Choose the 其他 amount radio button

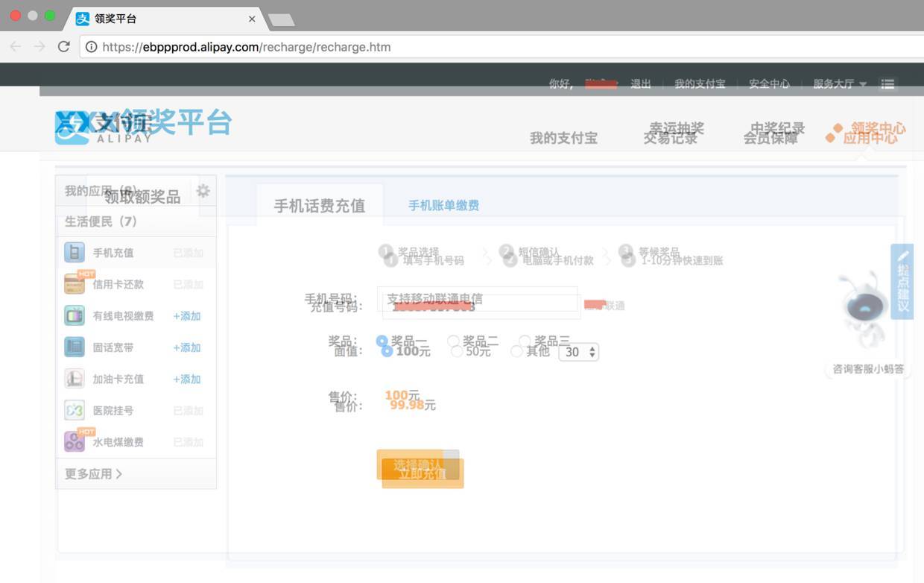tap(516, 351)
